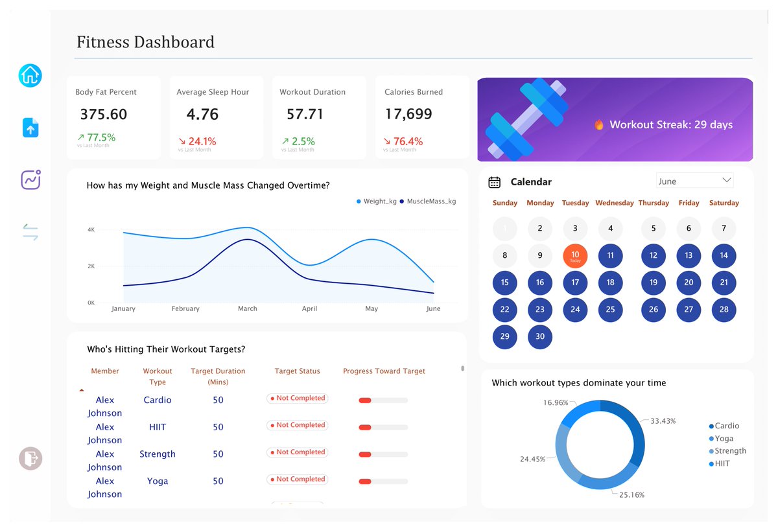The height and width of the screenshot is (532, 778).
Task: Select June 7 in the calendar
Action: click(x=724, y=228)
